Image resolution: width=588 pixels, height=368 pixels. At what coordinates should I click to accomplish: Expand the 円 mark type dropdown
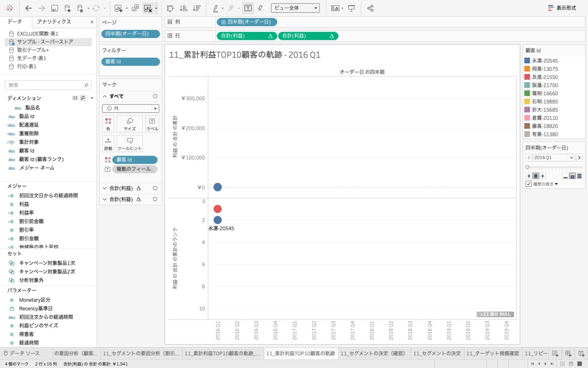click(x=130, y=108)
